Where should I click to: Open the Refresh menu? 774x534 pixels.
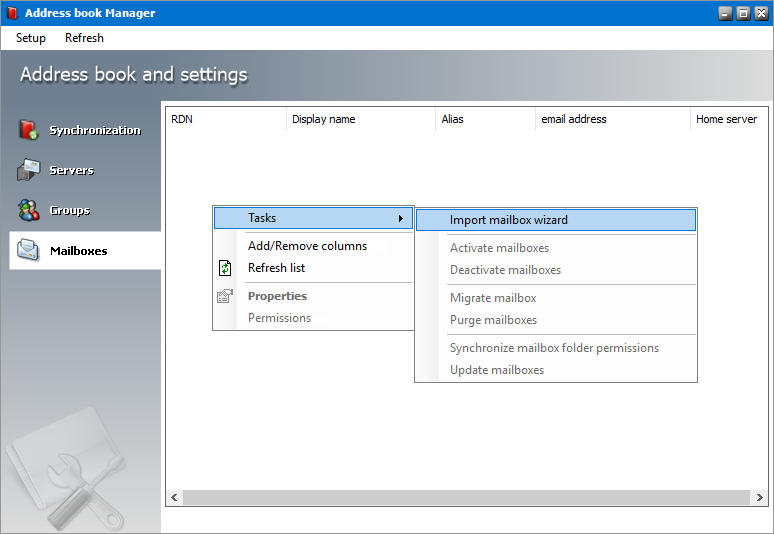click(x=84, y=38)
